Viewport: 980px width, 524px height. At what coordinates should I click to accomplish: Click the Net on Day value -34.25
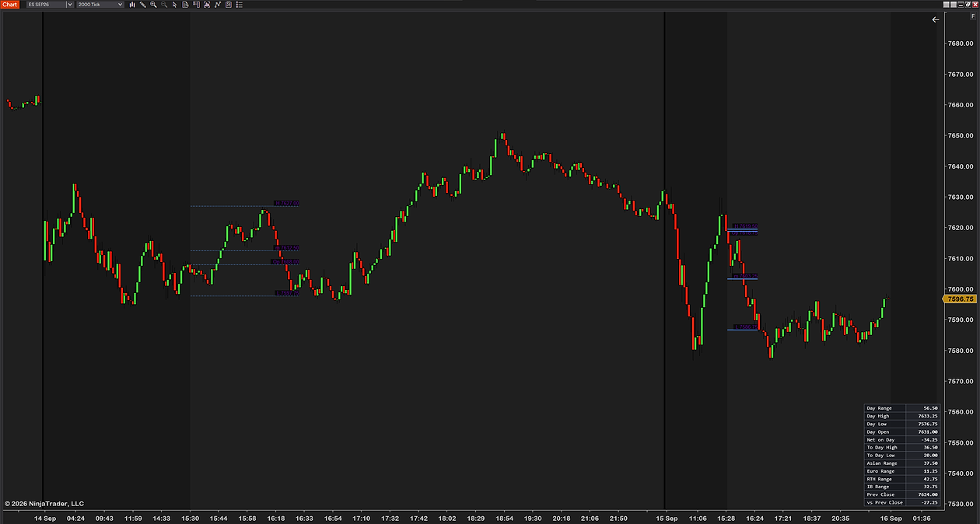[x=930, y=440]
